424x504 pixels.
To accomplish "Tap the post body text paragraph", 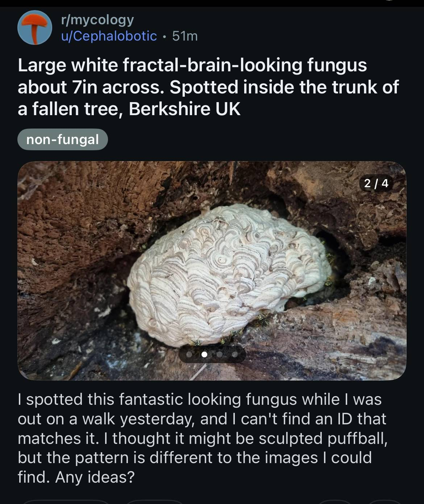I will [x=202, y=438].
